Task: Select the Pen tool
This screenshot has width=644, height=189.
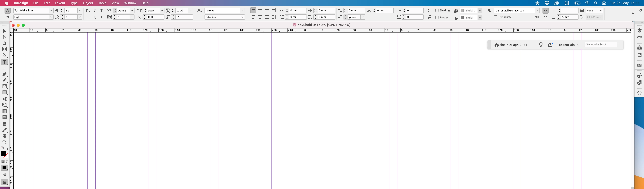Action: coord(5,74)
